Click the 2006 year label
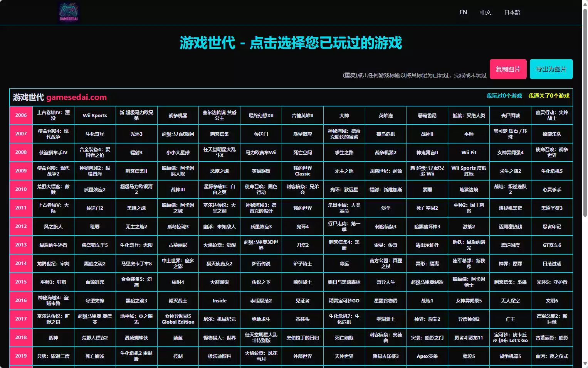 pos(21,115)
